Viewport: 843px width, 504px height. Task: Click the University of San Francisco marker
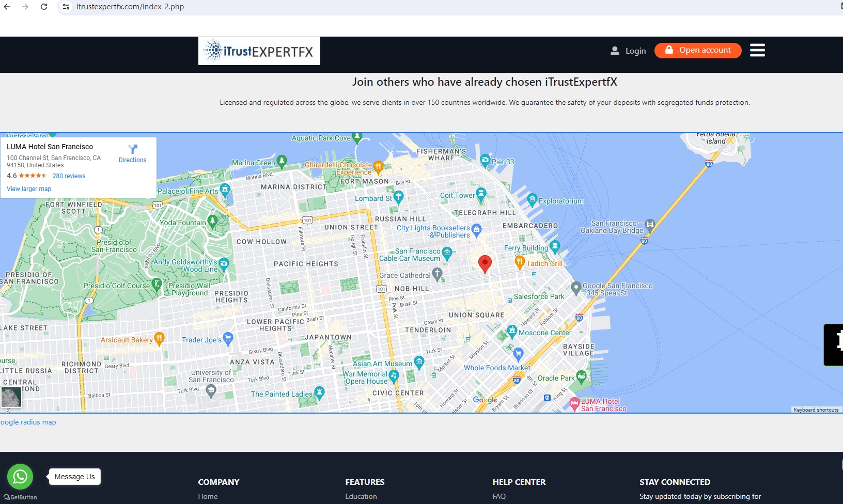pyautogui.click(x=211, y=391)
